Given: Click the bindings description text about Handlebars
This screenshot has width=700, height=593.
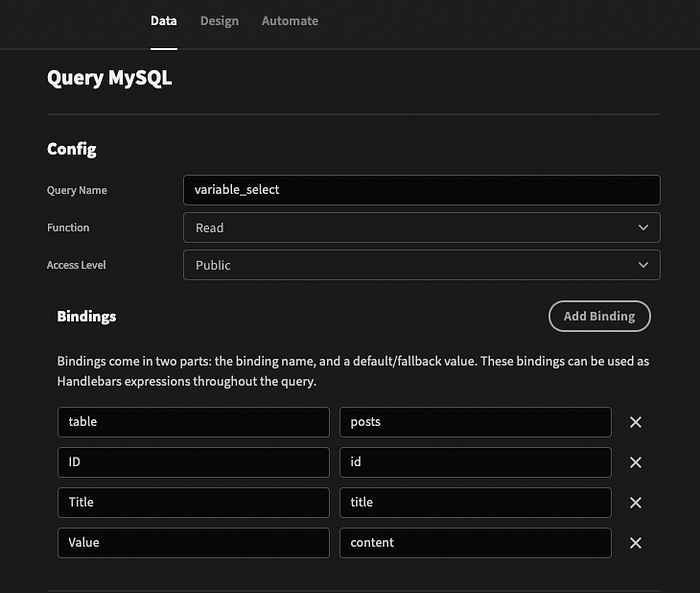Looking at the screenshot, I should click(353, 371).
